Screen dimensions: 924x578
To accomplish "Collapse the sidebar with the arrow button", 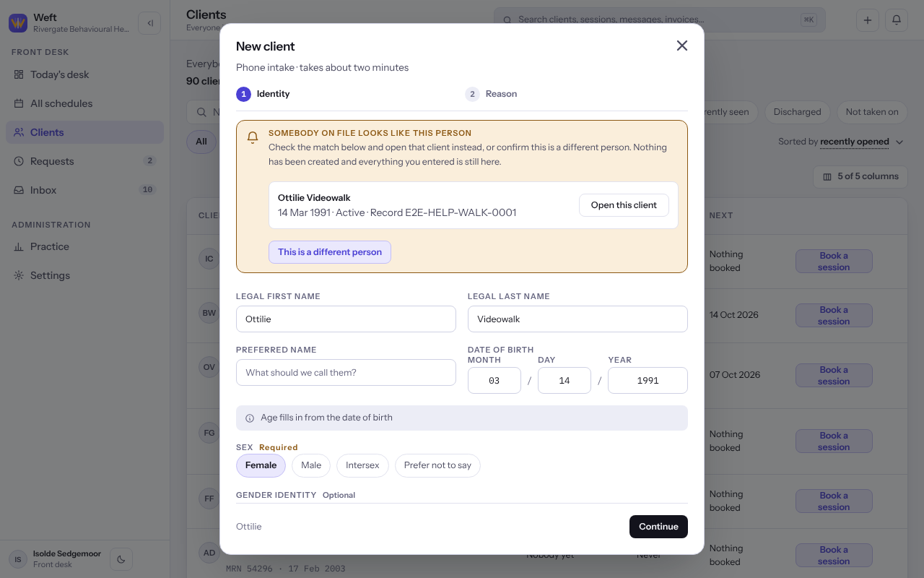I will (x=149, y=23).
